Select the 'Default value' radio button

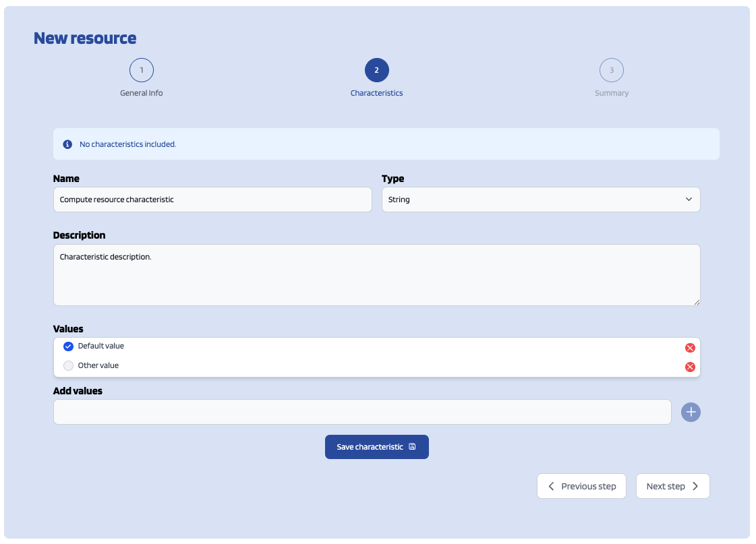coord(68,346)
